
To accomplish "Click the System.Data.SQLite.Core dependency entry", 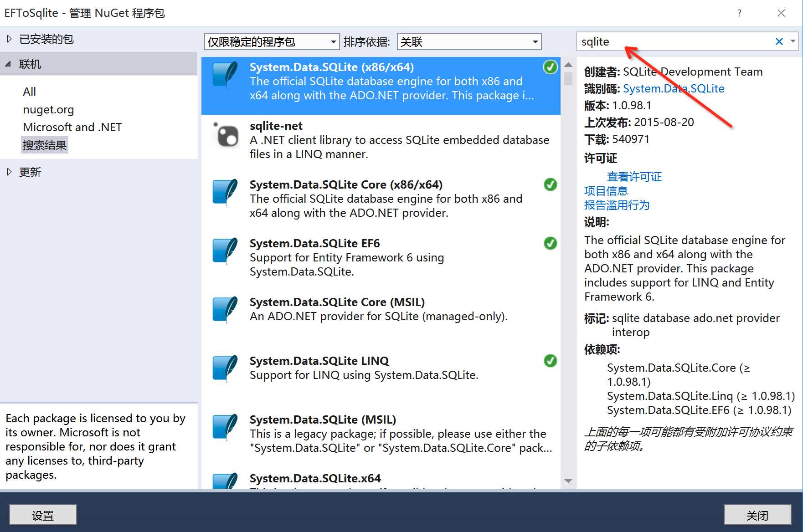I will pos(679,374).
